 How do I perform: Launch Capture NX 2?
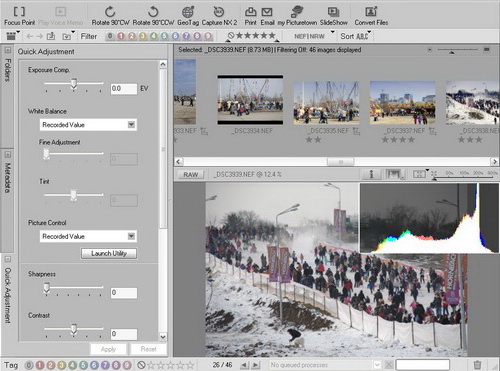click(219, 16)
